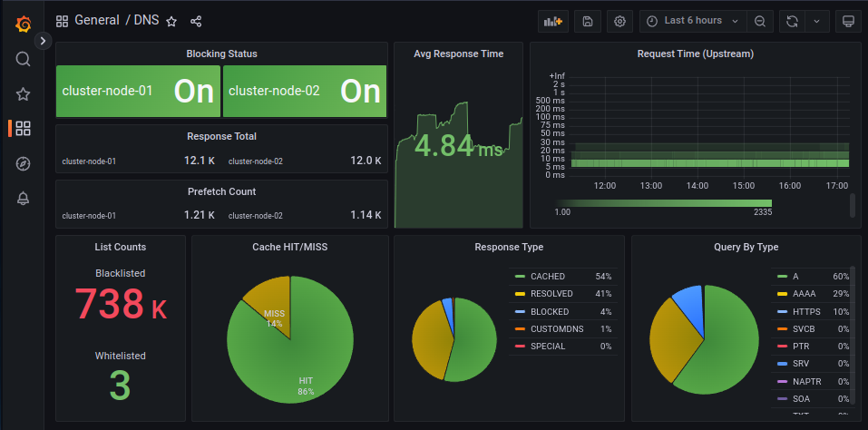Image resolution: width=868 pixels, height=430 pixels.
Task: Click the Whitelisted count of 3
Action: (x=120, y=386)
